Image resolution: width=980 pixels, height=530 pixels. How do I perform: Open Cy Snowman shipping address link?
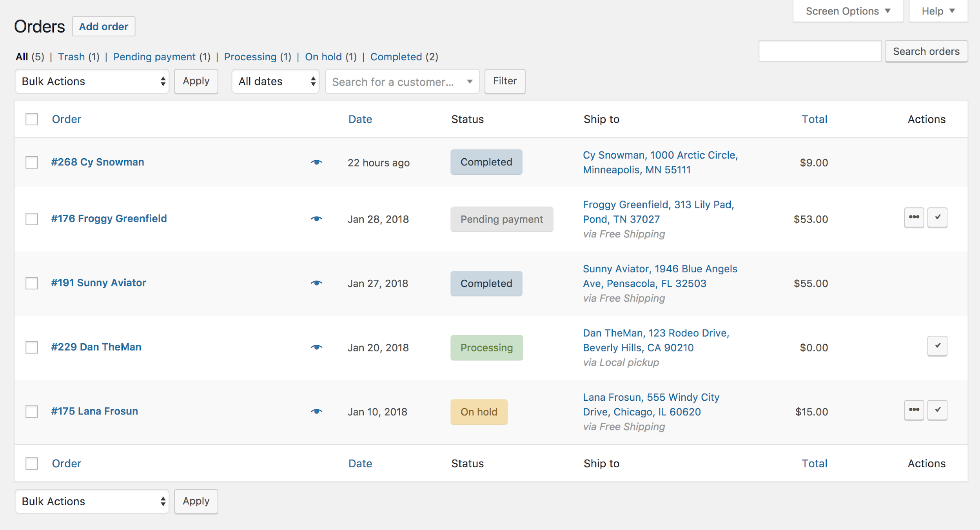tap(661, 162)
